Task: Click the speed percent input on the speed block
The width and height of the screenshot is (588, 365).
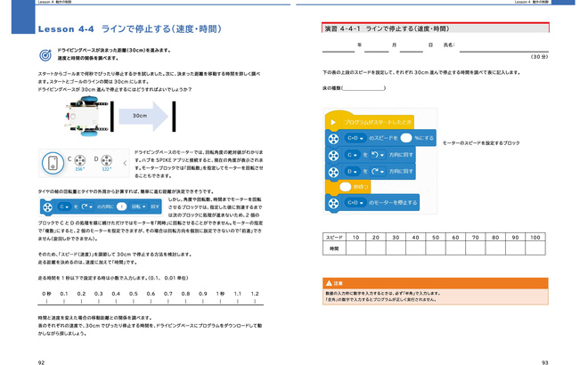Action: [405, 138]
